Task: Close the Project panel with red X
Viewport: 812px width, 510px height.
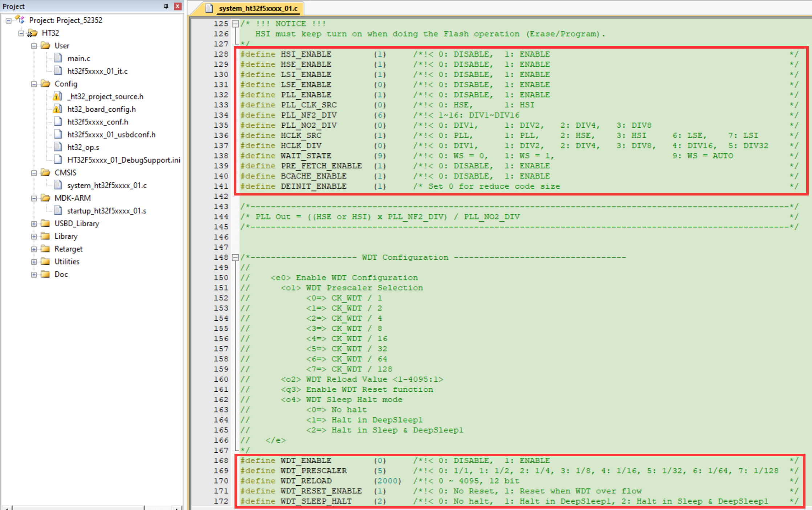Action: pyautogui.click(x=178, y=6)
